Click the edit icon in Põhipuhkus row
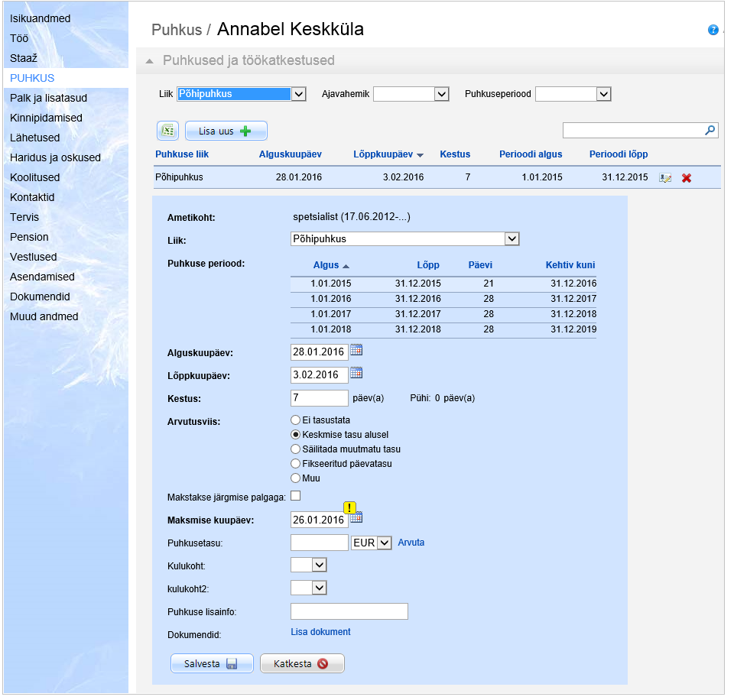Viewport: 734px width, 700px height. pyautogui.click(x=665, y=178)
